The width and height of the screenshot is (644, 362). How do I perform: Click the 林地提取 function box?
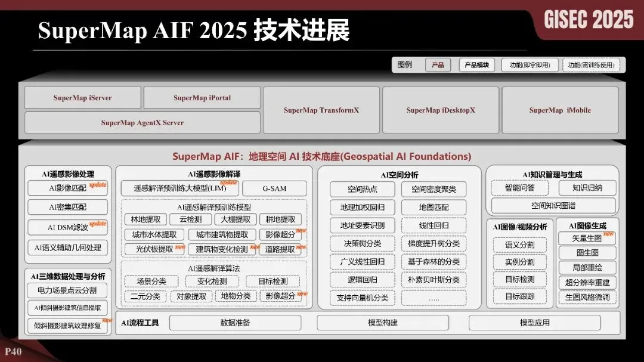tap(145, 219)
